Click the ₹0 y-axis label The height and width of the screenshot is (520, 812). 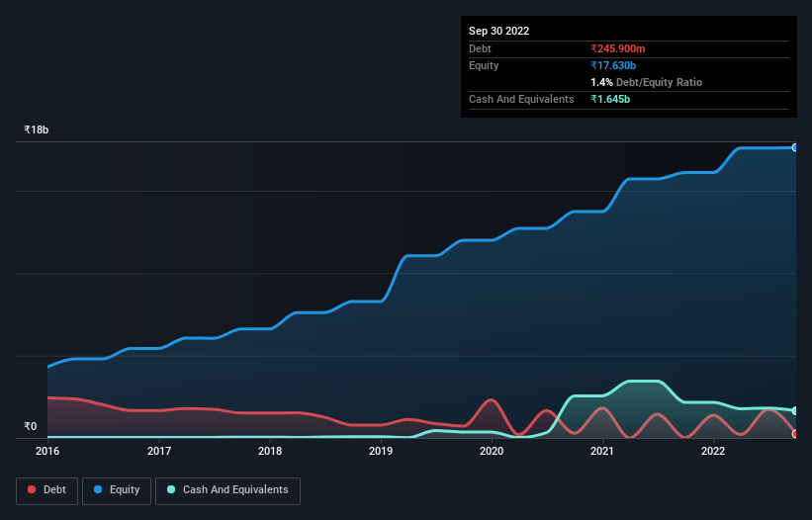pyautogui.click(x=31, y=426)
